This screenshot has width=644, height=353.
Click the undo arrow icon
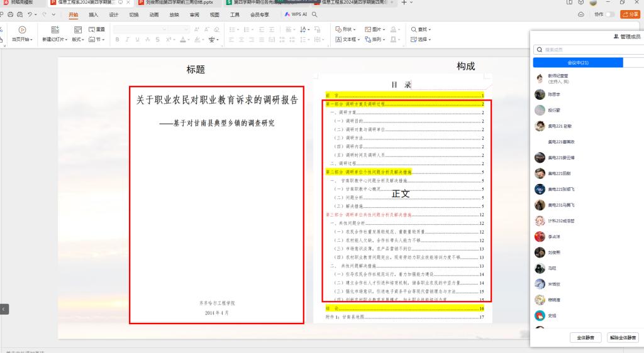pyautogui.click(x=30, y=14)
